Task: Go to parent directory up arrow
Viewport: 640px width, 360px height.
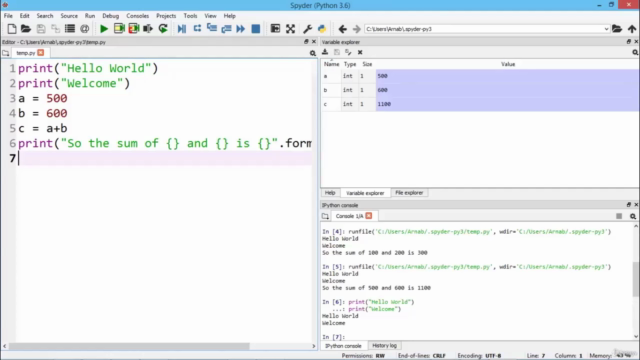Action: point(632,29)
